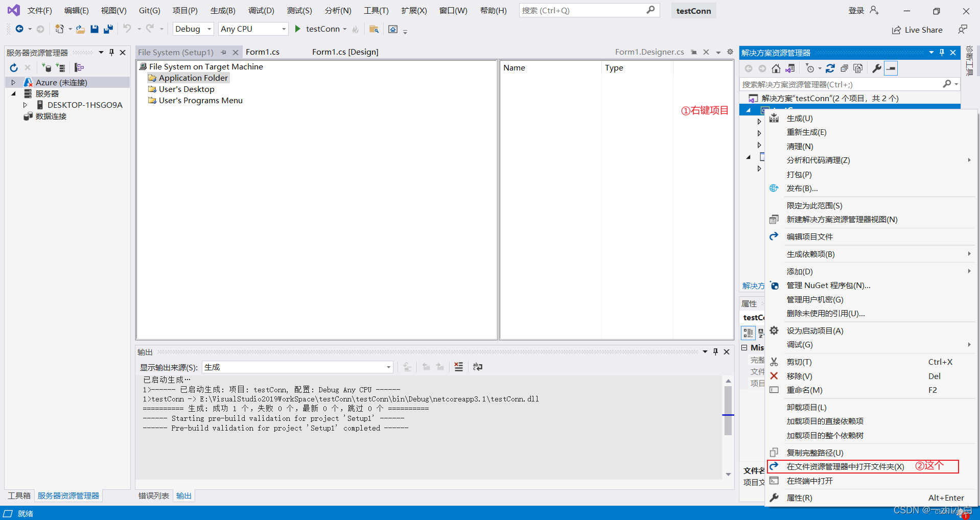The width and height of the screenshot is (980, 520).
Task: Open the Git(G) menu
Action: [149, 10]
